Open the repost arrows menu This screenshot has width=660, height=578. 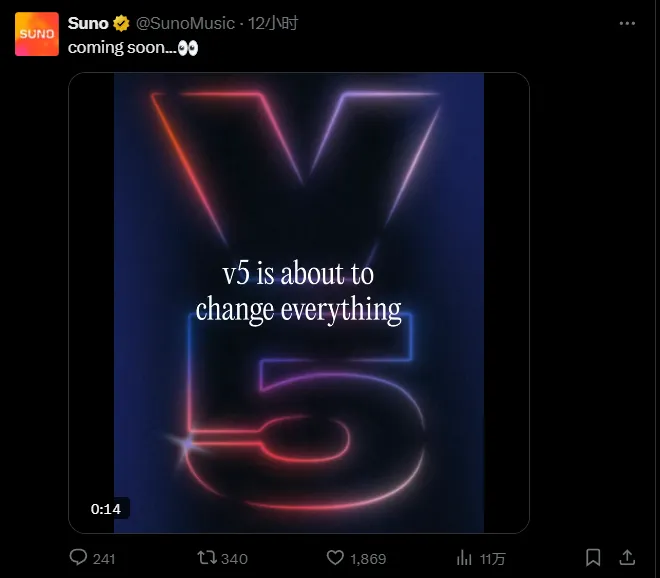(x=206, y=557)
